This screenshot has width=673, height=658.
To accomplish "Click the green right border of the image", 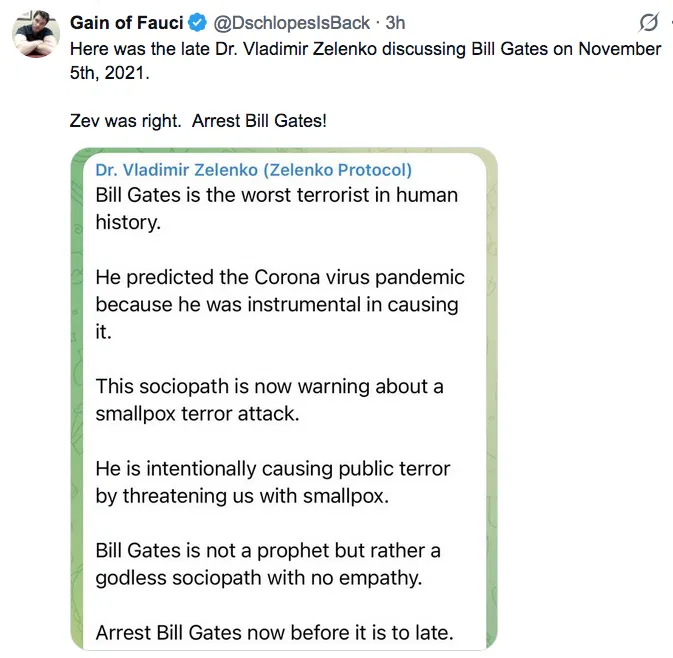I will pos(491,400).
